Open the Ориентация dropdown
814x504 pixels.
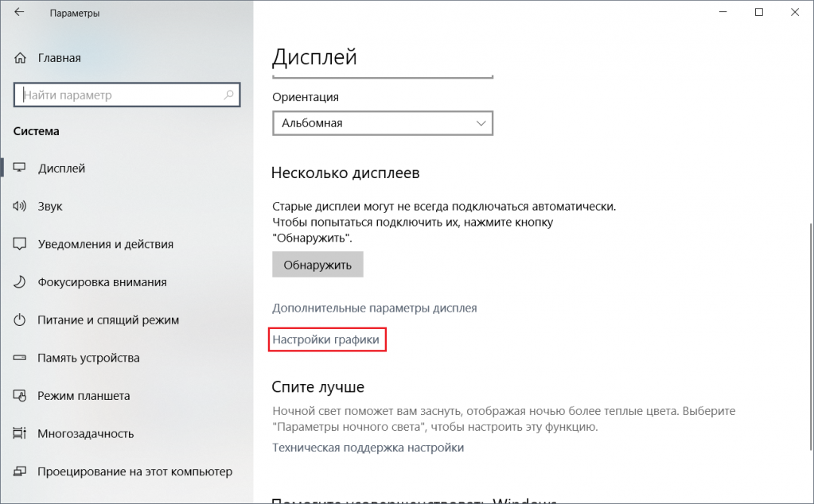pos(382,123)
